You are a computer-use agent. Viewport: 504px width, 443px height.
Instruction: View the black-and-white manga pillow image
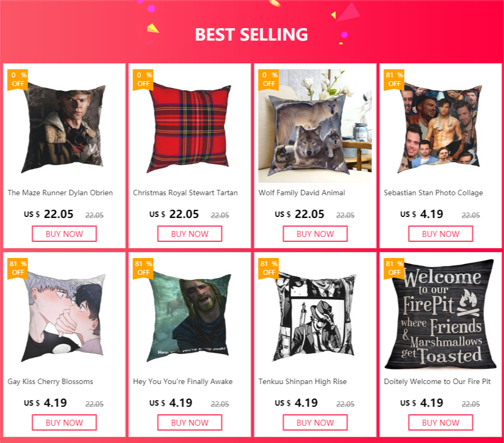(x=315, y=316)
